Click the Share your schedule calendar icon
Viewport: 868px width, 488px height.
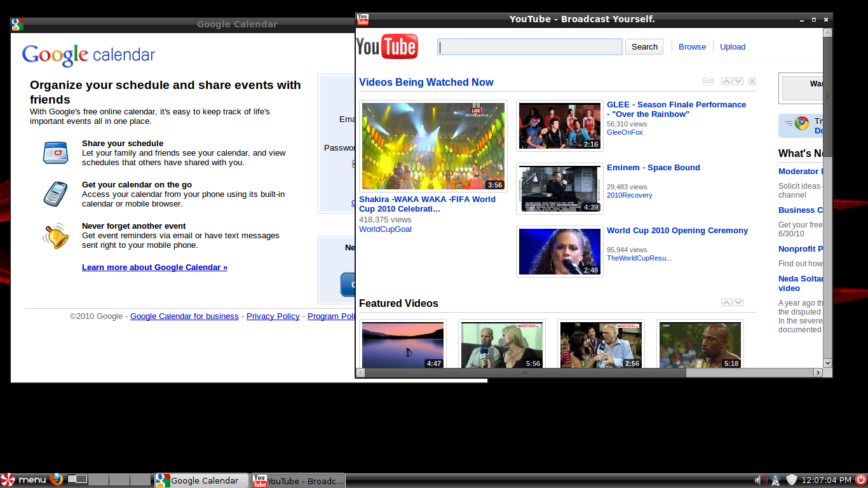click(55, 152)
